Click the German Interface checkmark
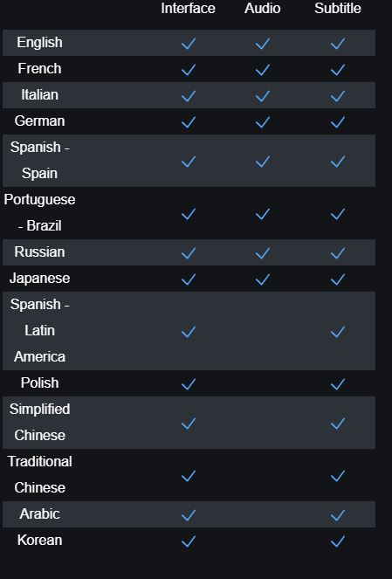The height and width of the screenshot is (579, 392). 189,122
